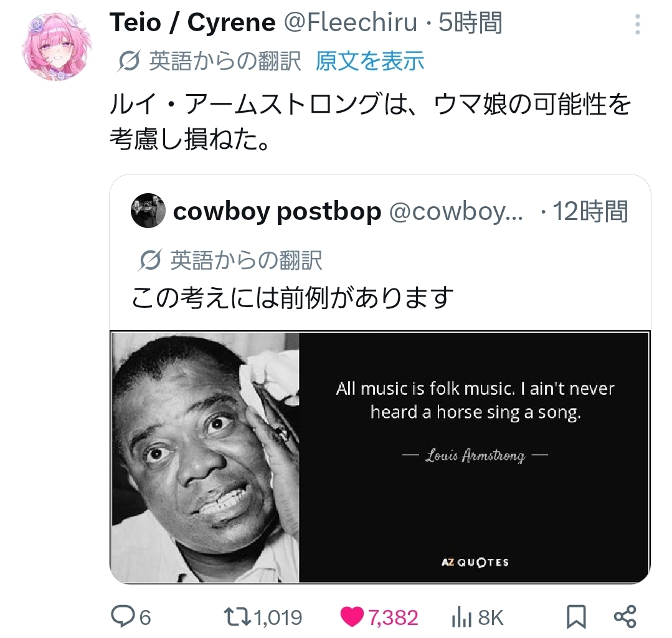Open the view count analytics icon
Screen dimensions: 672x638
pyautogui.click(x=461, y=617)
